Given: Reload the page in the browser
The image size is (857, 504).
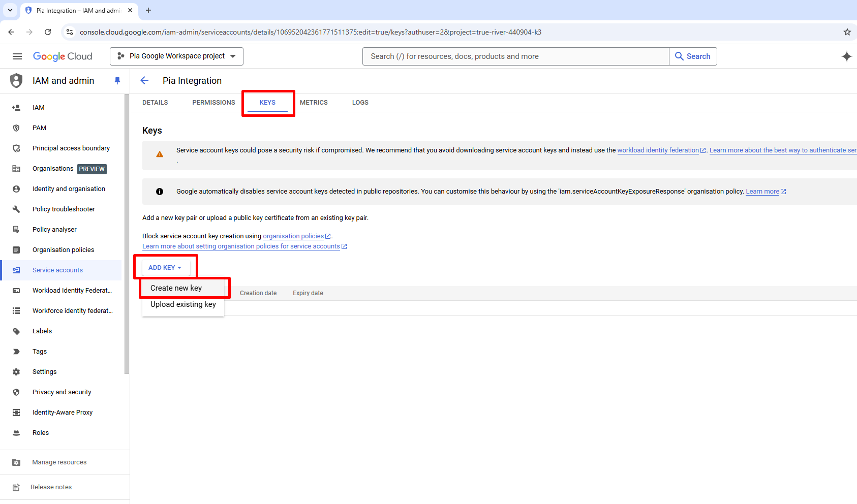Looking at the screenshot, I should pos(48,32).
